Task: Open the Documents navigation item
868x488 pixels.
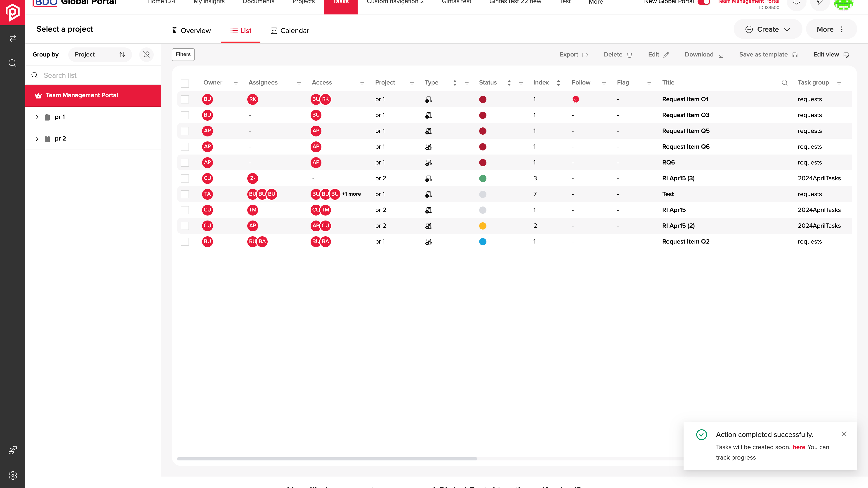Action: pyautogui.click(x=258, y=2)
